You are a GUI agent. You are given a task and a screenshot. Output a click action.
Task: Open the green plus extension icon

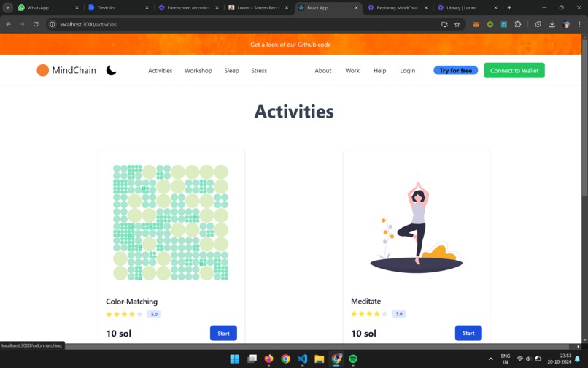490,24
